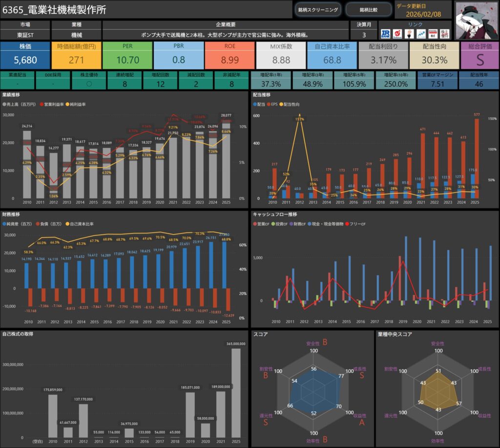Select the 総合評価 S rating card
500x448 pixels.
click(479, 55)
